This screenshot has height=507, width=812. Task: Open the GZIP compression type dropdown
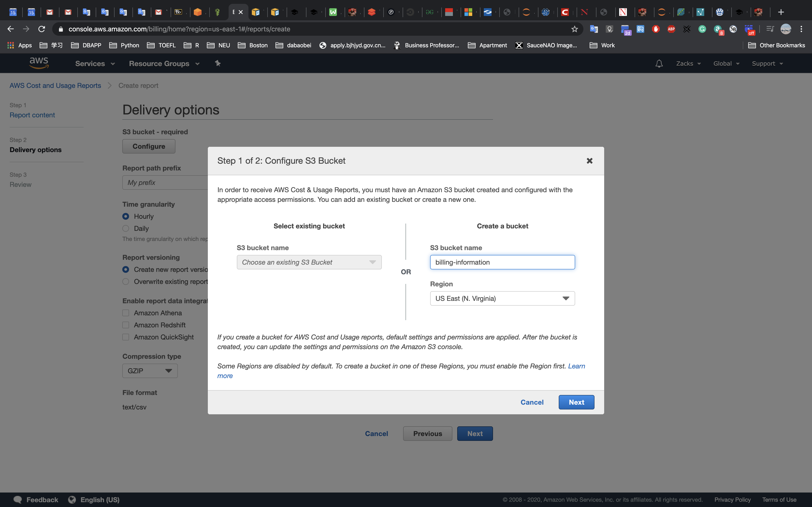(x=150, y=371)
